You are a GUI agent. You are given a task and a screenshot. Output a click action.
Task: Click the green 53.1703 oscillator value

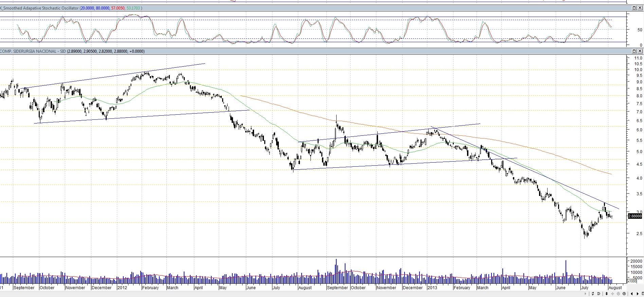click(133, 8)
